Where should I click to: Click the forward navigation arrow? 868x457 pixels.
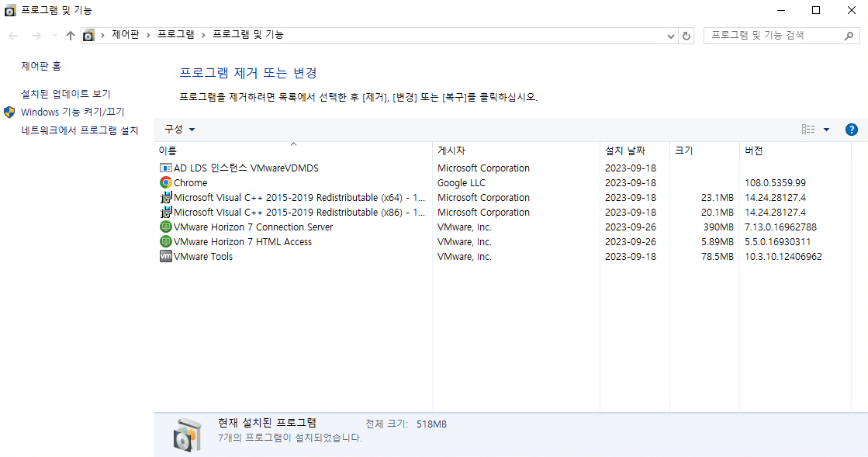coord(36,36)
